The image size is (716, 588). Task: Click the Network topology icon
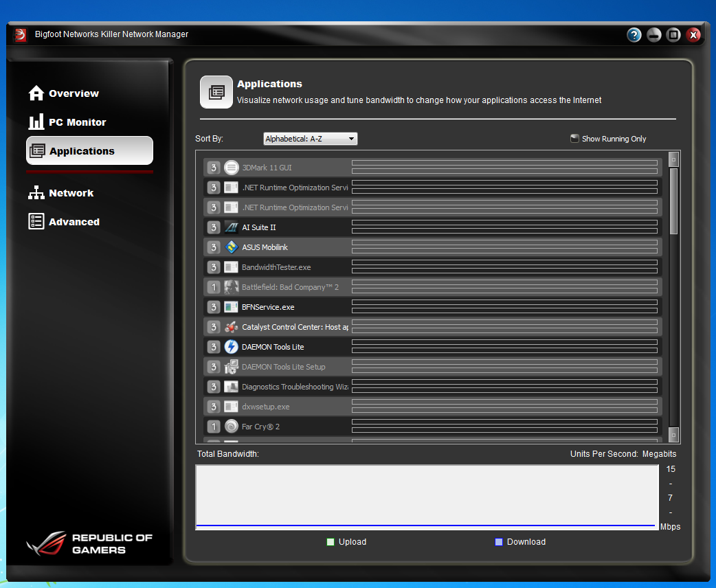[x=36, y=192]
